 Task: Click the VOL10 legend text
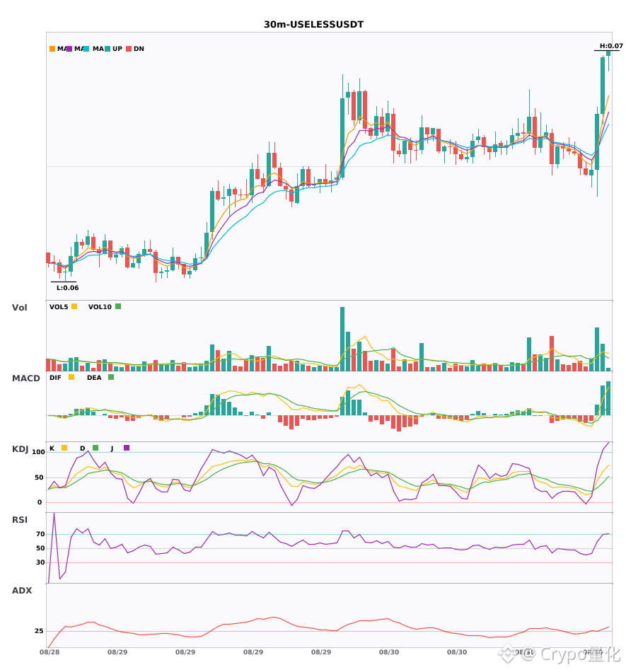[x=100, y=307]
